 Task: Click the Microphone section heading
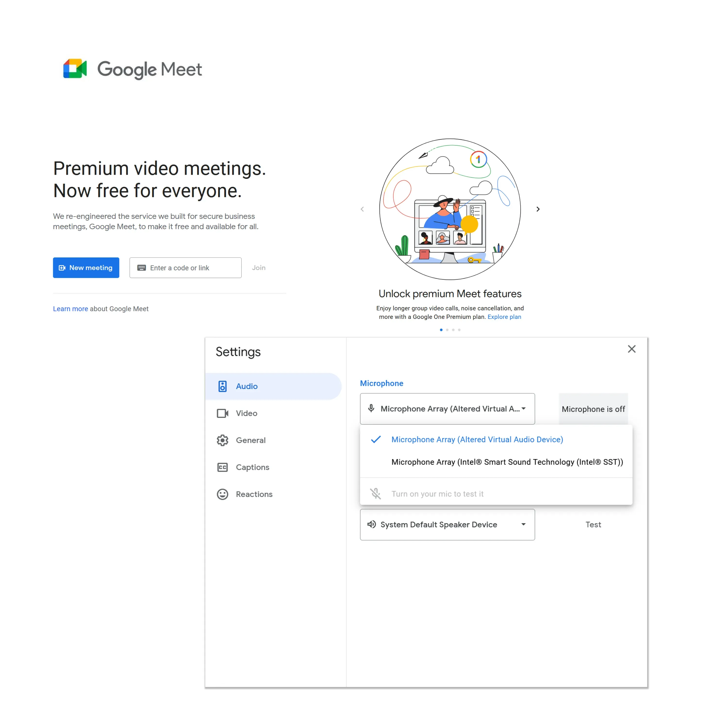(381, 383)
